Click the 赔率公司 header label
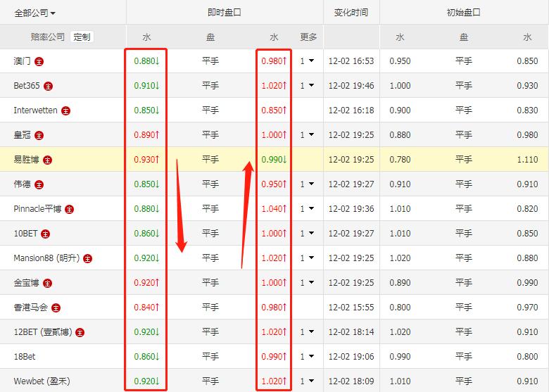Screen dimensions: 549x392 [48, 37]
